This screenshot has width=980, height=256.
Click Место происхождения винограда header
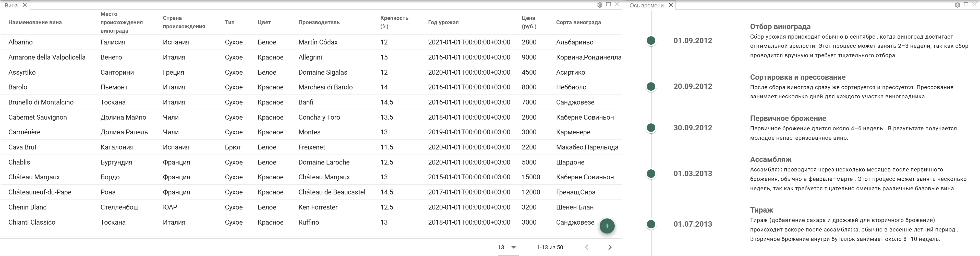pyautogui.click(x=122, y=22)
